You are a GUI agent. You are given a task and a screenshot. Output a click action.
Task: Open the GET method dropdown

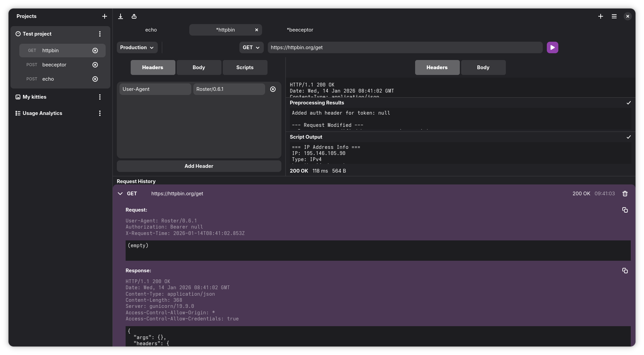pos(251,47)
